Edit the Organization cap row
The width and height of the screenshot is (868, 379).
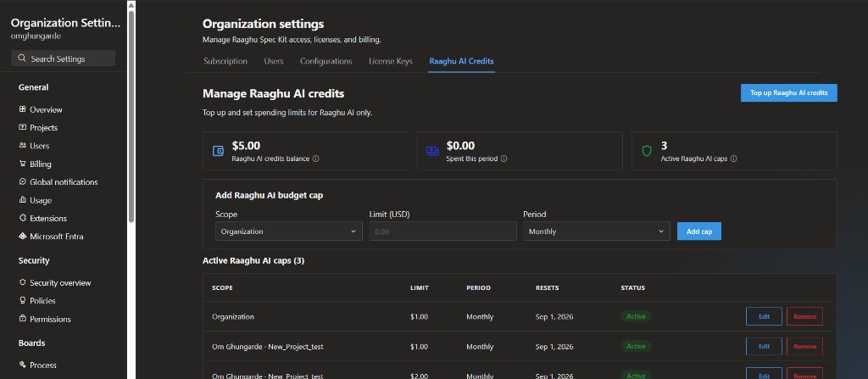764,316
